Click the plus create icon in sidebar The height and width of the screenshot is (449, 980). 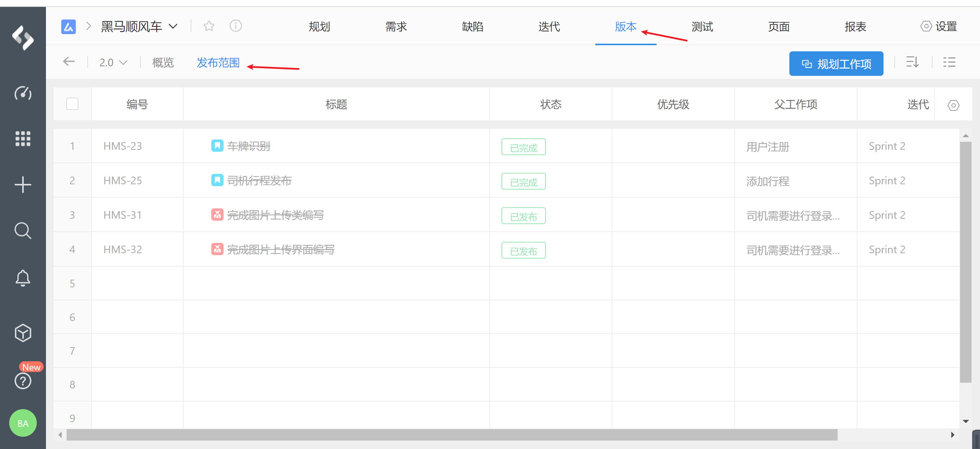point(23,185)
